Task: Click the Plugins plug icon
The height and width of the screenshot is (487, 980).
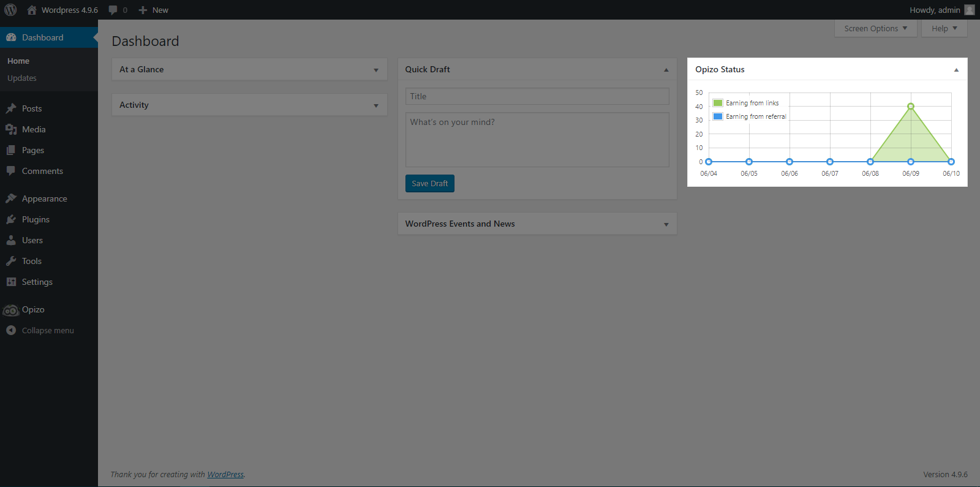Action: pyautogui.click(x=11, y=219)
